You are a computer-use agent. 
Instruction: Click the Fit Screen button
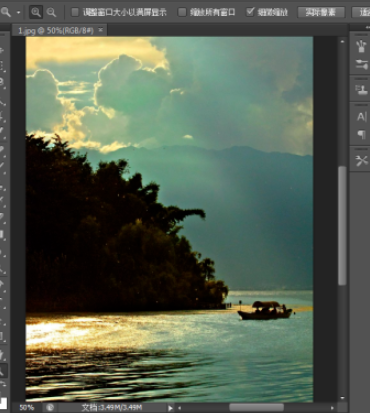361,13
